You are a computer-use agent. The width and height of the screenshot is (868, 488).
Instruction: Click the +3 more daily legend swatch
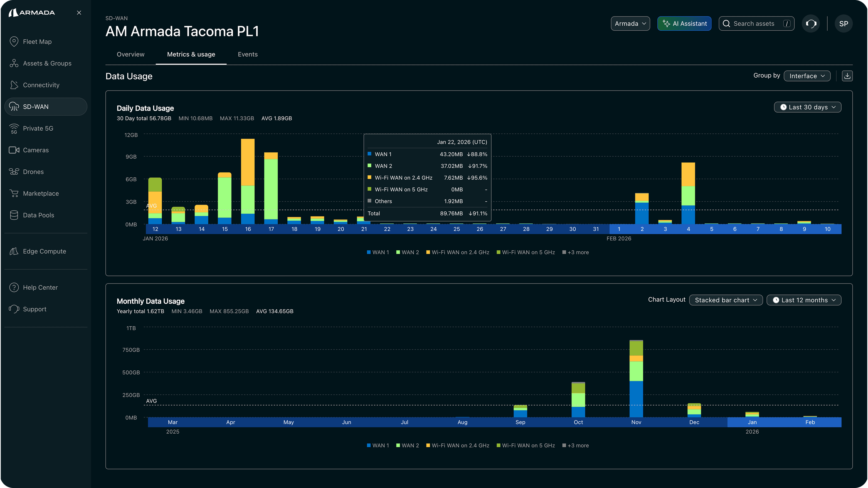(x=564, y=252)
